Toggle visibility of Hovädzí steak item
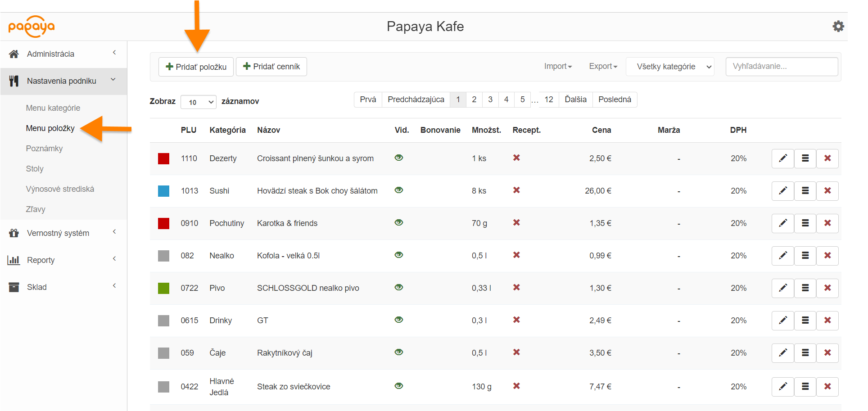The height and width of the screenshot is (411, 868). pos(398,190)
